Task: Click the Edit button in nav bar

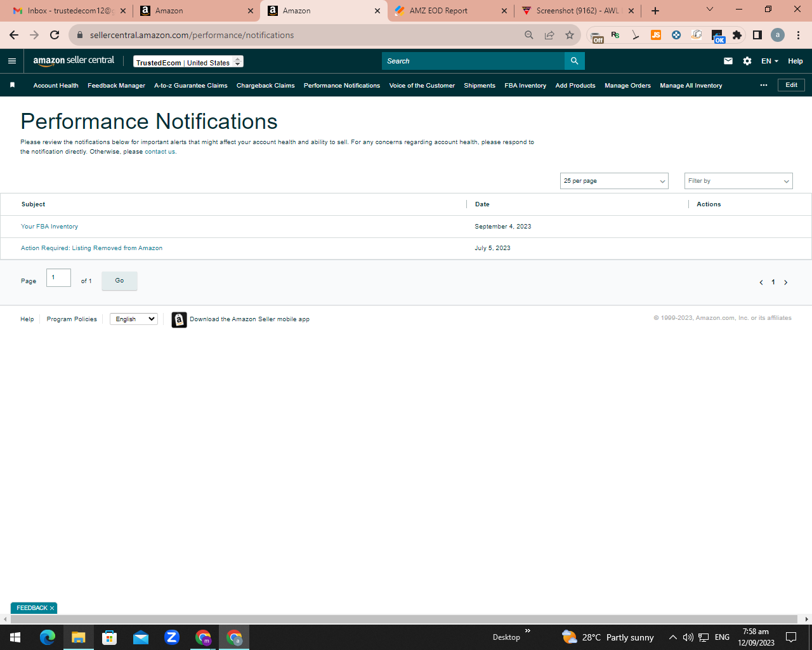Action: pyautogui.click(x=791, y=85)
